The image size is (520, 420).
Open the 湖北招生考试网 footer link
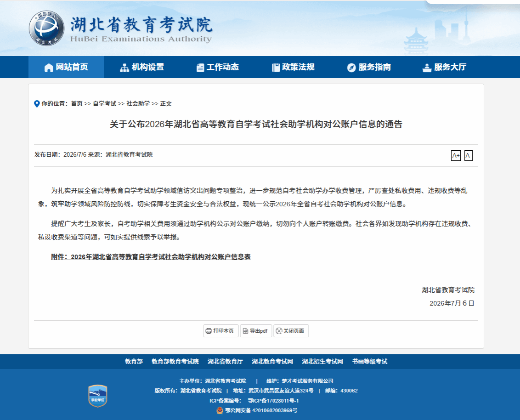pyautogui.click(x=322, y=361)
